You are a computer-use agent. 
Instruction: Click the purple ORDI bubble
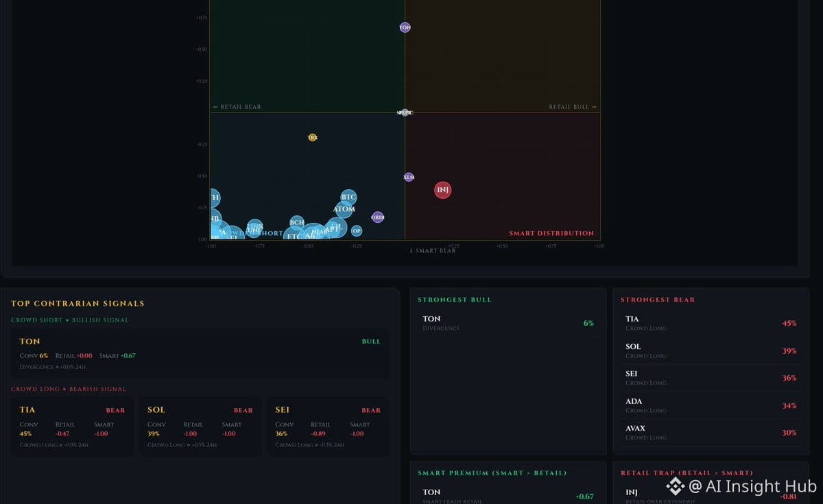coord(378,217)
